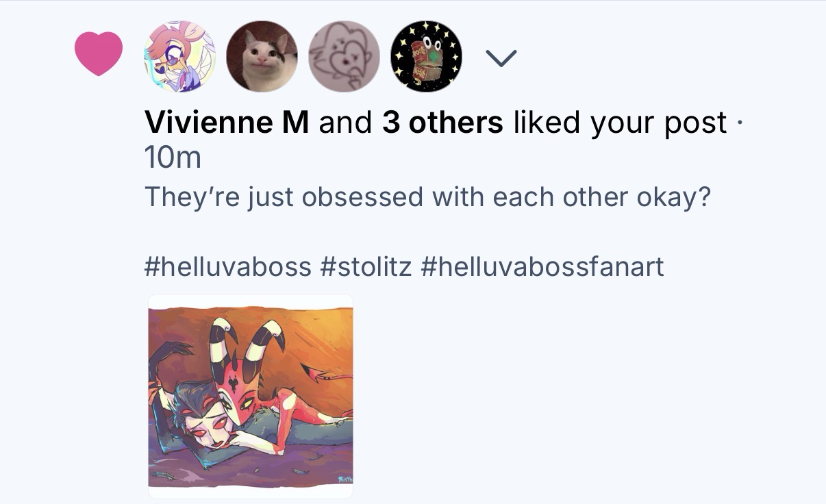Image resolution: width=826 pixels, height=504 pixels.
Task: Open Vivienne M's pink cartoon avatar
Action: tap(179, 56)
